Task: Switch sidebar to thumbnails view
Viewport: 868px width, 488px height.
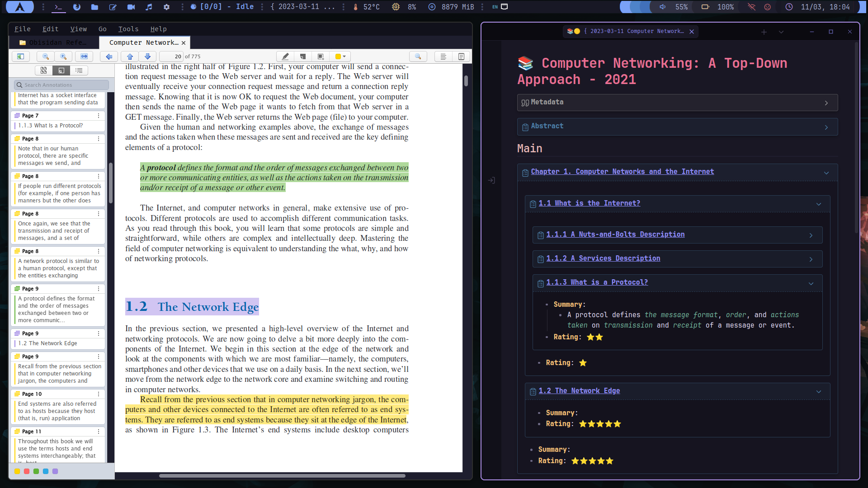Action: (44, 70)
